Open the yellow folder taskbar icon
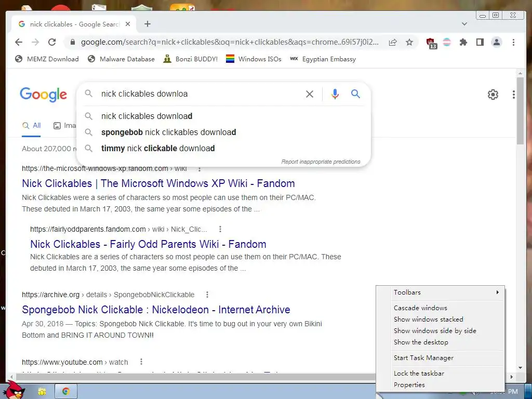Image resolution: width=532 pixels, height=399 pixels. click(42, 392)
